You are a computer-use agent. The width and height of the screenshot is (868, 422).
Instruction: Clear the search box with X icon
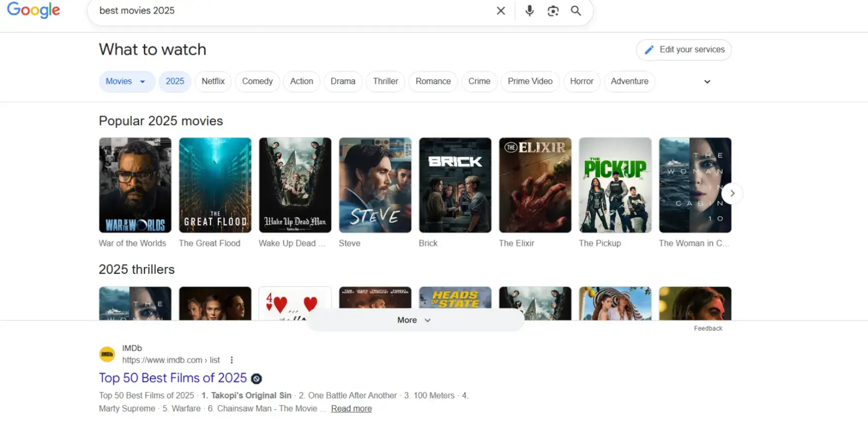click(501, 11)
